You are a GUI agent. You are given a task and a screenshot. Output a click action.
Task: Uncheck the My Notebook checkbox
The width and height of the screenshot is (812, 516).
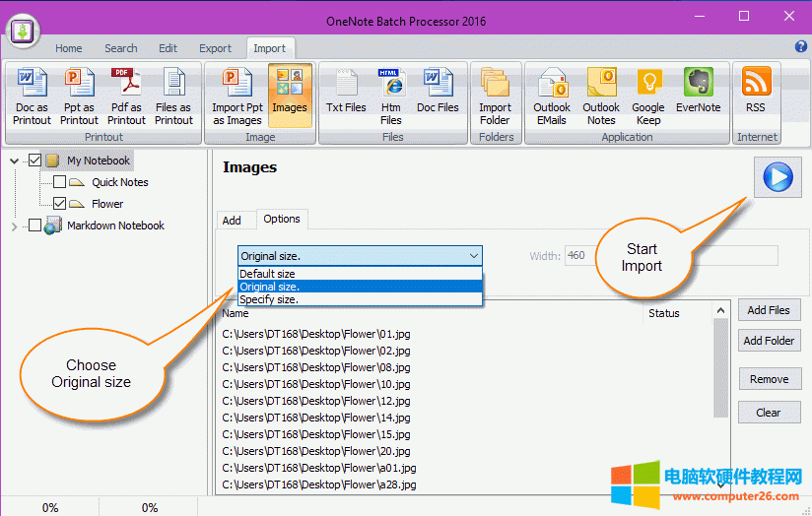(35, 161)
